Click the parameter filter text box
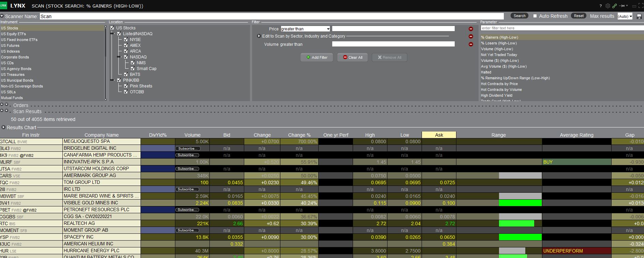Viewport: 644px width, 258px height. pyautogui.click(x=562, y=28)
